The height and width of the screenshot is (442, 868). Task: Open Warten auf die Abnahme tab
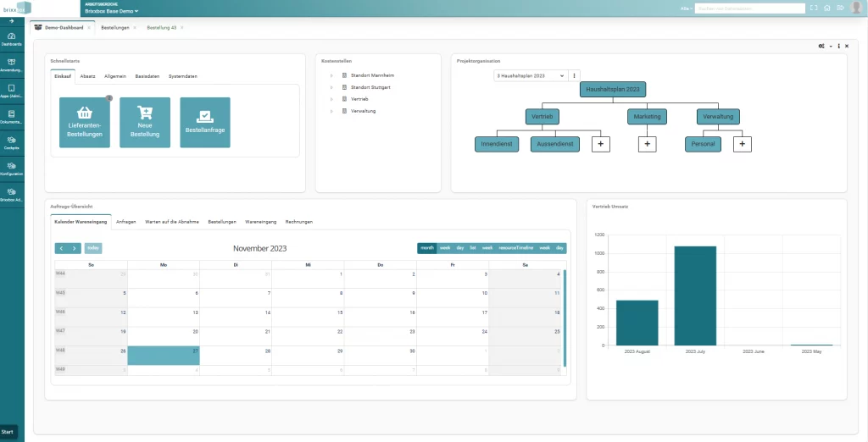[171, 222]
